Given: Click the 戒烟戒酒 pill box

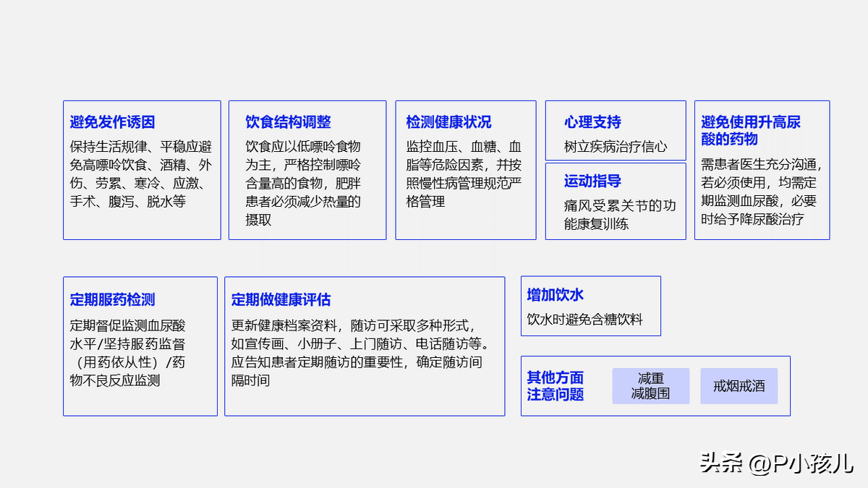Looking at the screenshot, I should (x=739, y=386).
